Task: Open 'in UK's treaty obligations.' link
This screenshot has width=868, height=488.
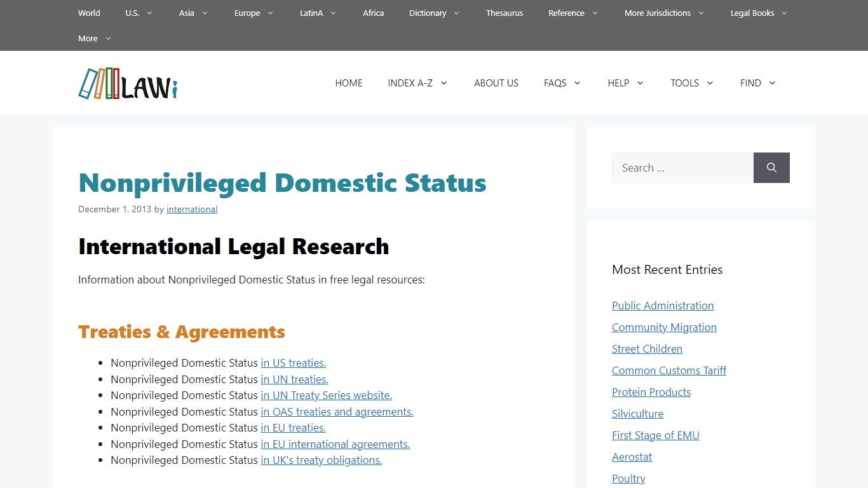Action: 321,460
